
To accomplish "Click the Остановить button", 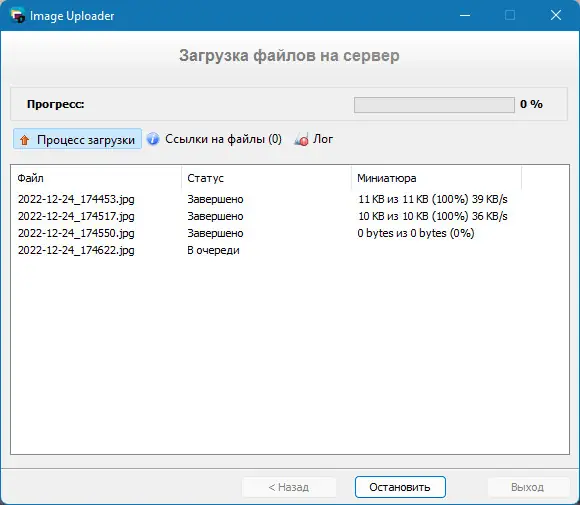I will 400,487.
